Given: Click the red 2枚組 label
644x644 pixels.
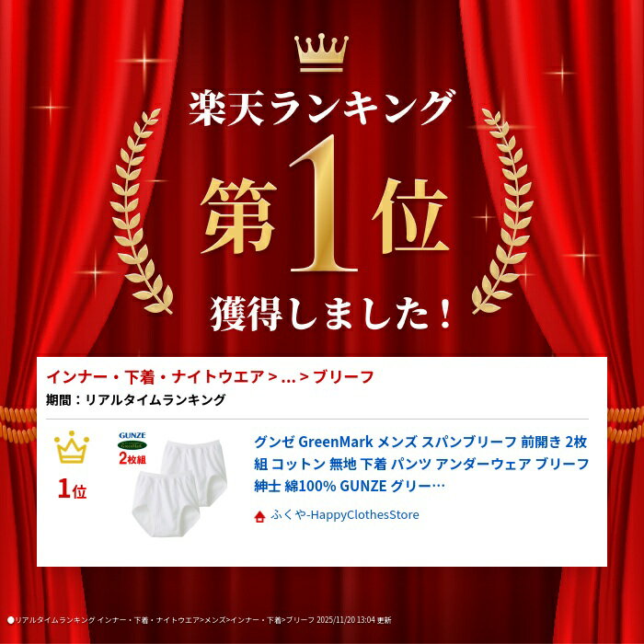Looking at the screenshot, I should pyautogui.click(x=132, y=458).
